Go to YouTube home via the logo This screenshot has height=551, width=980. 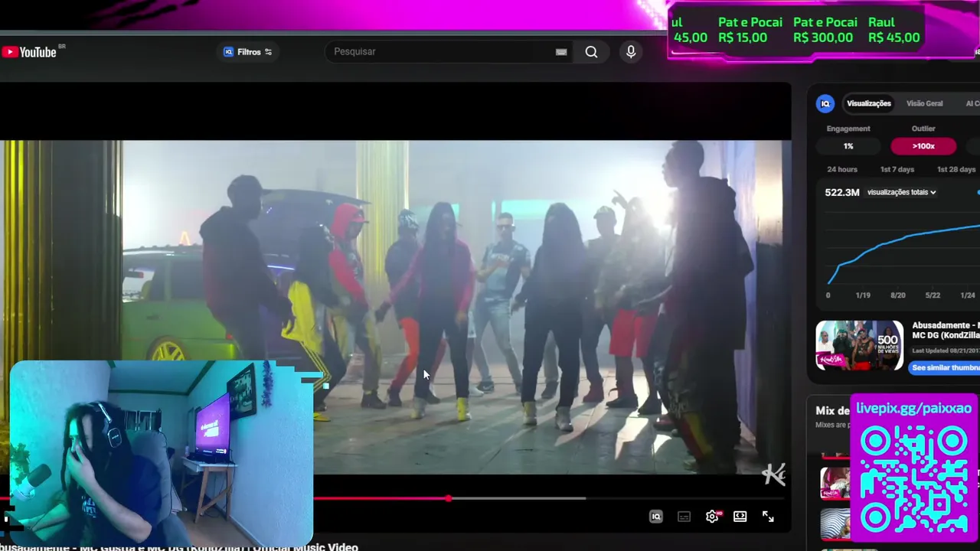(29, 52)
